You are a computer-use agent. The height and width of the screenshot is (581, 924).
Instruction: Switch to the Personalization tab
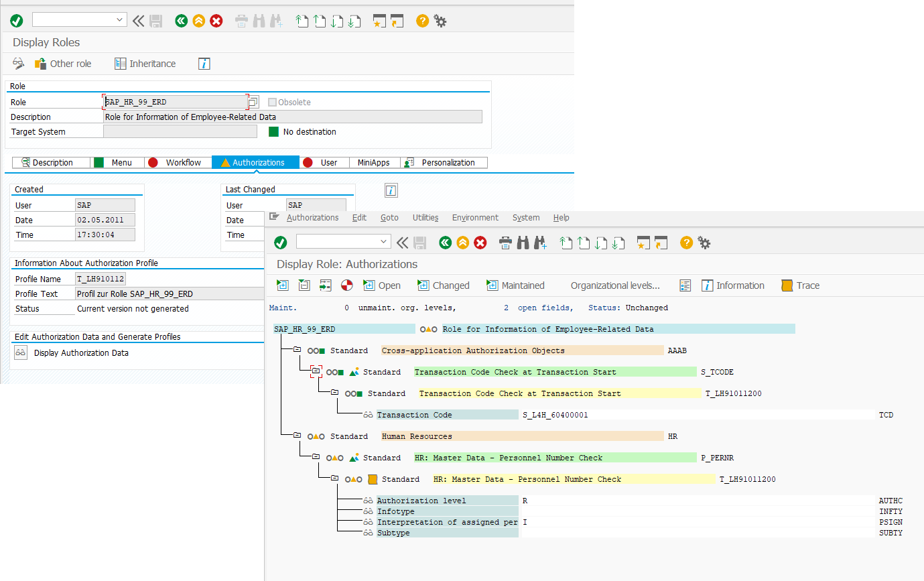[x=444, y=162]
